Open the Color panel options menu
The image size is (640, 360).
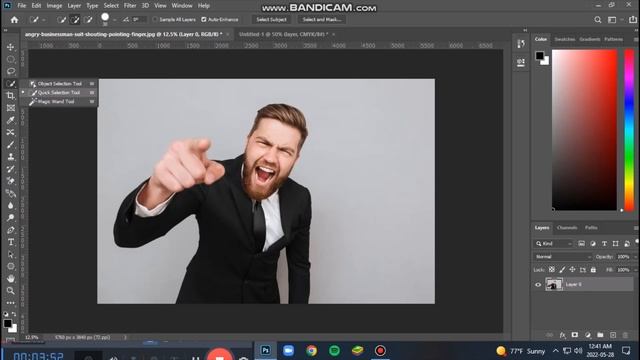tap(636, 39)
